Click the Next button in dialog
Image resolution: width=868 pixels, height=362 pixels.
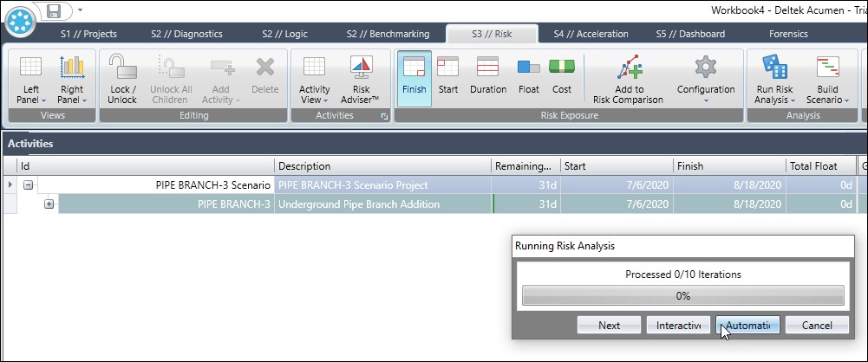pyautogui.click(x=609, y=325)
